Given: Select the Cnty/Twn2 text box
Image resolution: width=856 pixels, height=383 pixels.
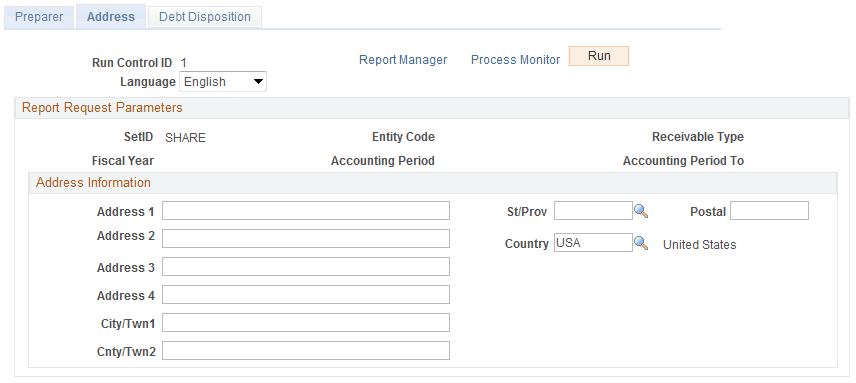Looking at the screenshot, I should tap(306, 350).
